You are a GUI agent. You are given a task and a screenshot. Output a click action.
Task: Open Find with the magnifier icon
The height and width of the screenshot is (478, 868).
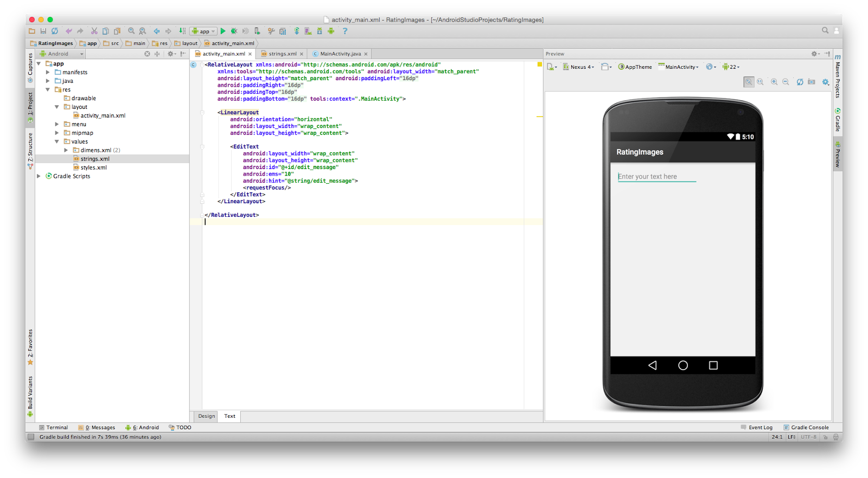tap(131, 31)
